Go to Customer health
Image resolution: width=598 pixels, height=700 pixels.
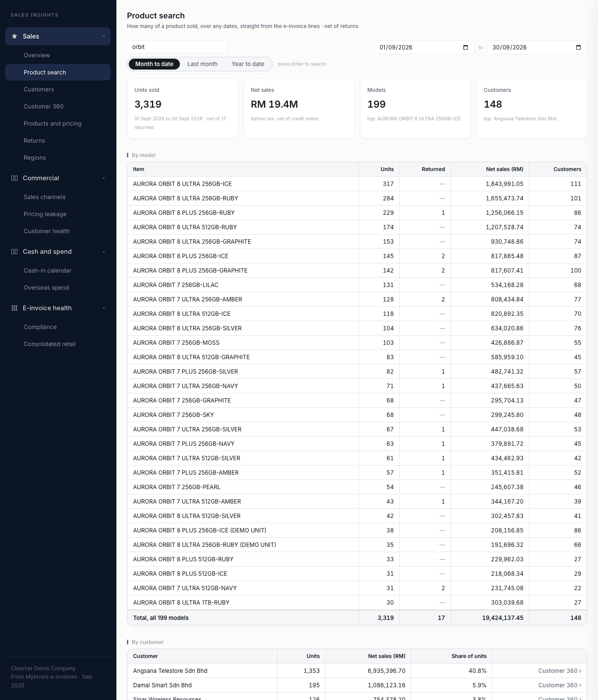(58, 231)
